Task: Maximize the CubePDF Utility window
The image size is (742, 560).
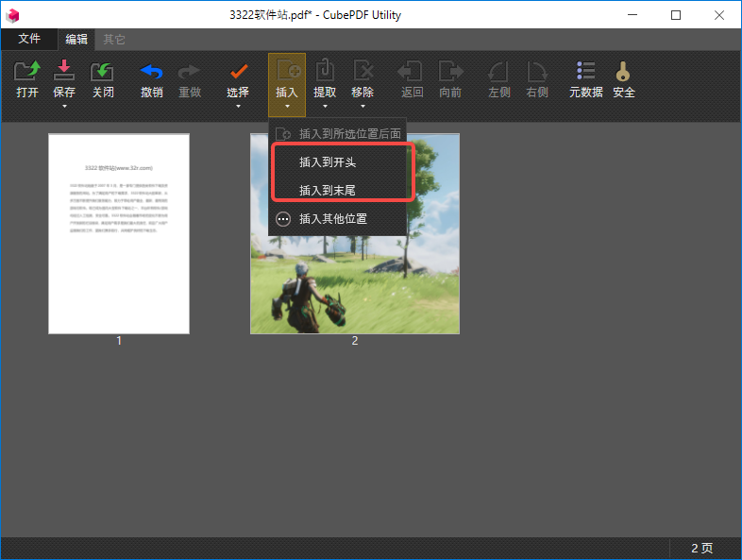Action: (676, 15)
